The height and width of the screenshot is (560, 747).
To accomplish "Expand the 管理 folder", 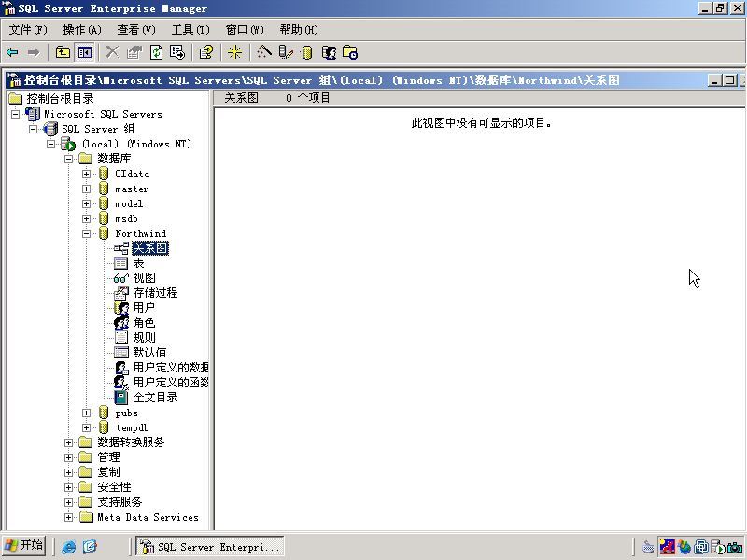I will [x=68, y=457].
